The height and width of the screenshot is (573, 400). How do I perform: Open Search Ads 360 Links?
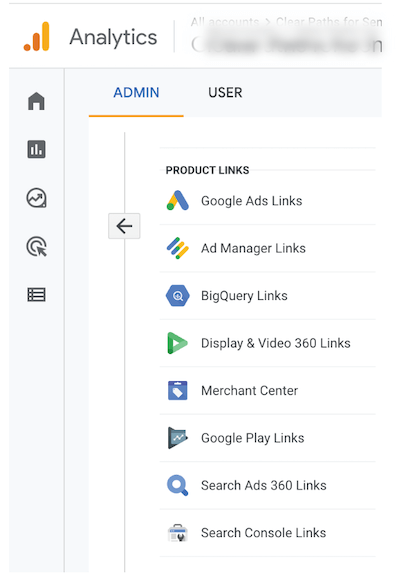[x=268, y=485]
